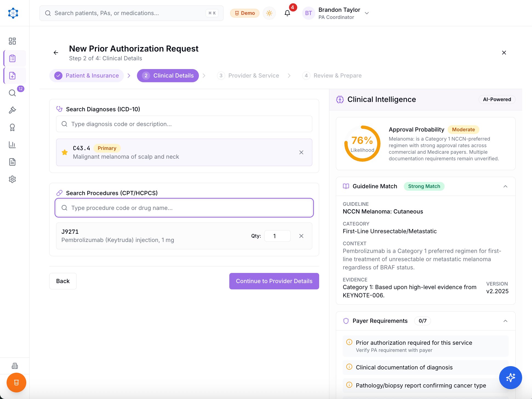Click Continue to Provider Details button
Image resolution: width=532 pixels, height=399 pixels.
[x=274, y=281]
